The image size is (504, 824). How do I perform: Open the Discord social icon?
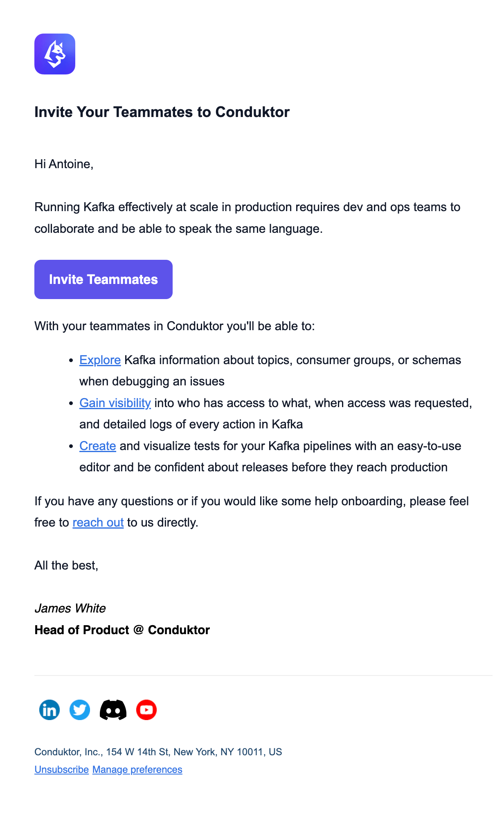pyautogui.click(x=113, y=710)
